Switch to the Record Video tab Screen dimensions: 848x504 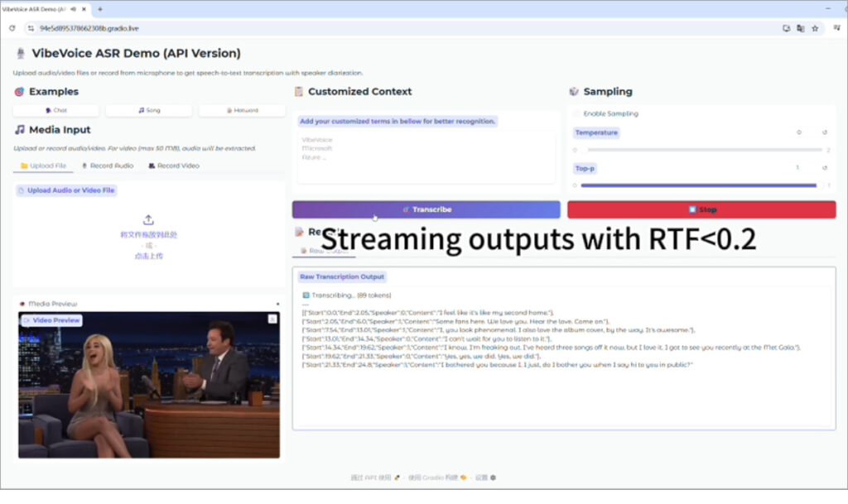coord(174,166)
